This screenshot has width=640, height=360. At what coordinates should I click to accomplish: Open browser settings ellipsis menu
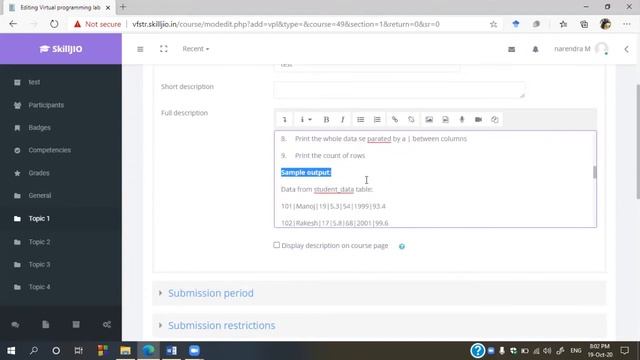[x=627, y=24]
